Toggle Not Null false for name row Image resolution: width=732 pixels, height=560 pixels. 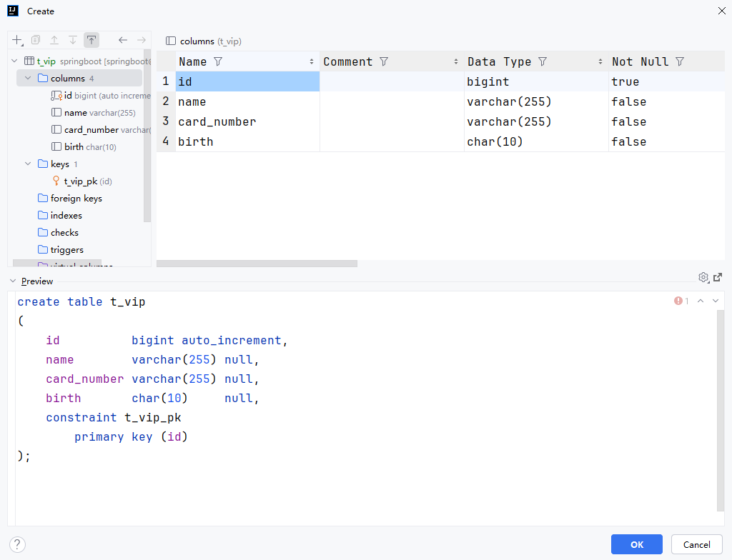point(629,102)
